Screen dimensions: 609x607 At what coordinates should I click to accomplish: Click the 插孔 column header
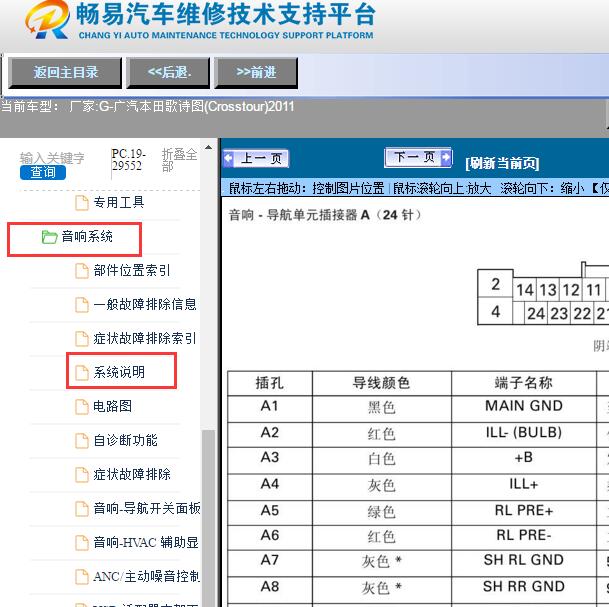[x=270, y=383]
